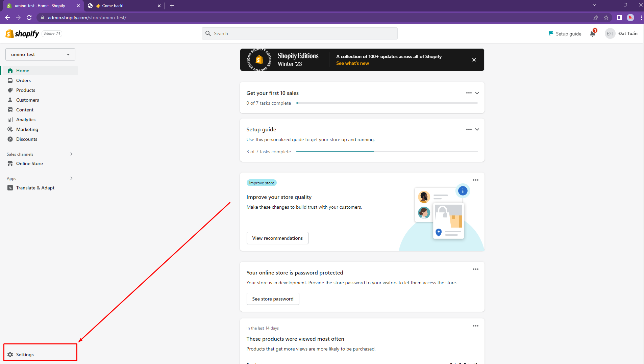Image resolution: width=644 pixels, height=364 pixels.
Task: Click View recommendations button
Action: click(277, 238)
